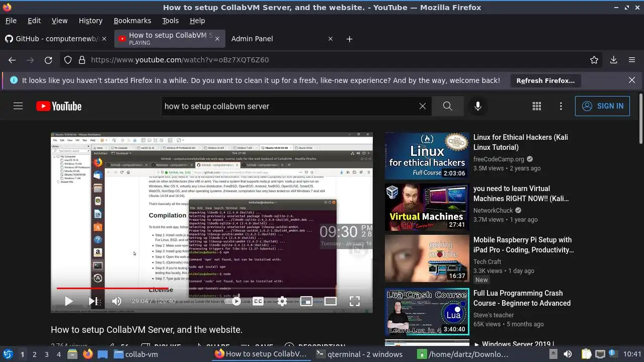Submit search with magnifier button
Image resolution: width=644 pixels, height=362 pixels.
pos(447,106)
